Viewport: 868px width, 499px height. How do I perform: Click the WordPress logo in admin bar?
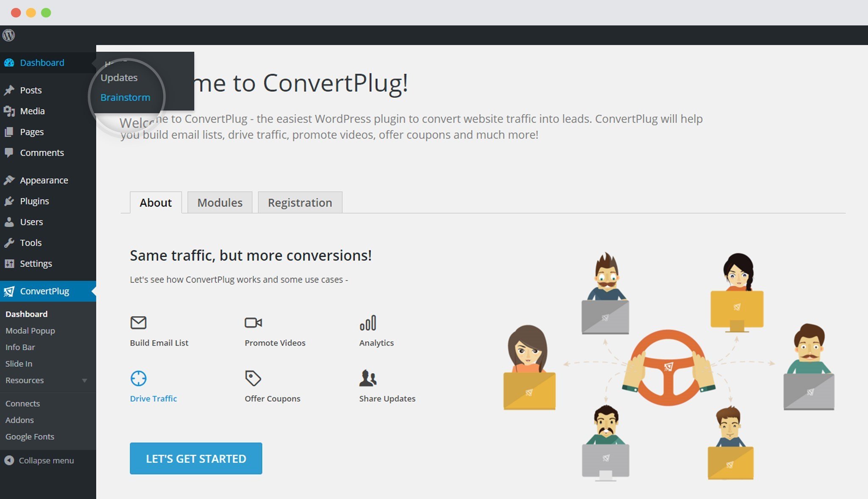8,35
